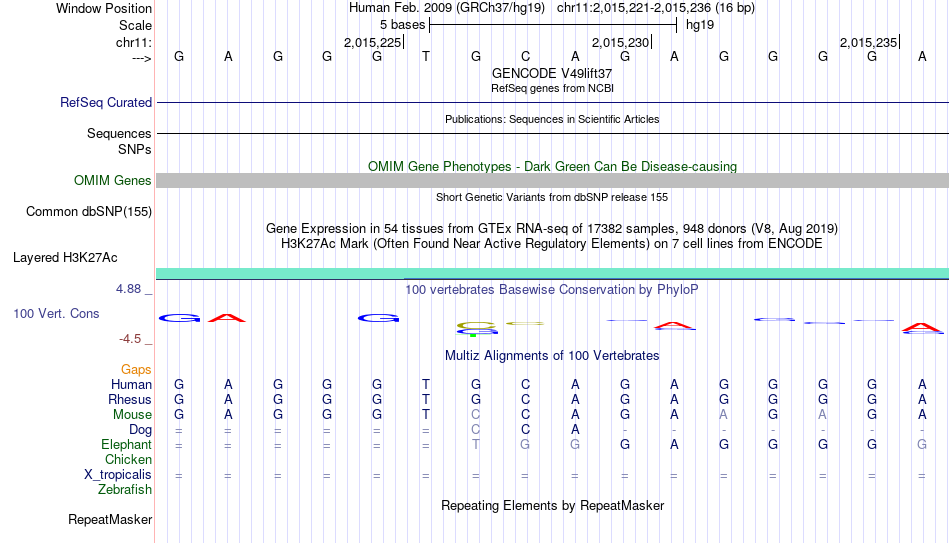Click the RefSeq Curated track label

pos(105,102)
